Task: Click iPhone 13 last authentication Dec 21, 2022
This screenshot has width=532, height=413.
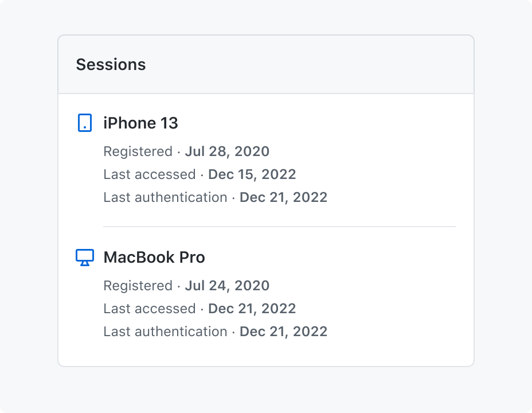Action: pyautogui.click(x=283, y=197)
